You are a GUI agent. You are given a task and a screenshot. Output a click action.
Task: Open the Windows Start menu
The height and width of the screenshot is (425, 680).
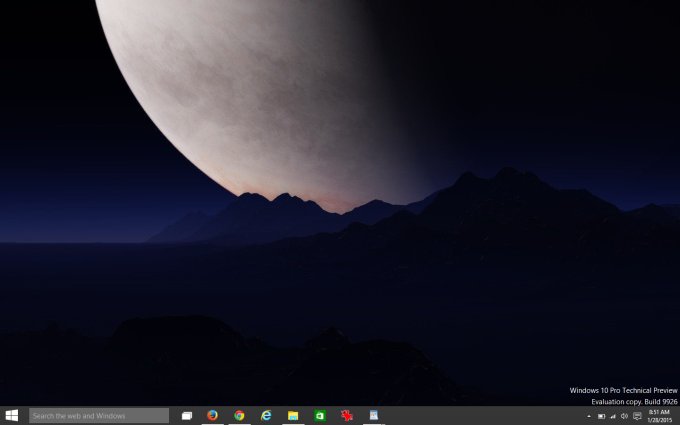point(12,415)
